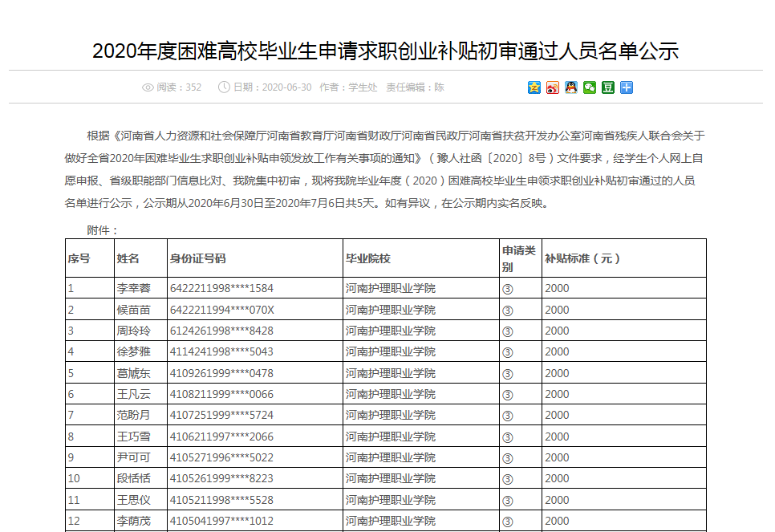Click the page title heading text
775x532 pixels.
pos(386,51)
